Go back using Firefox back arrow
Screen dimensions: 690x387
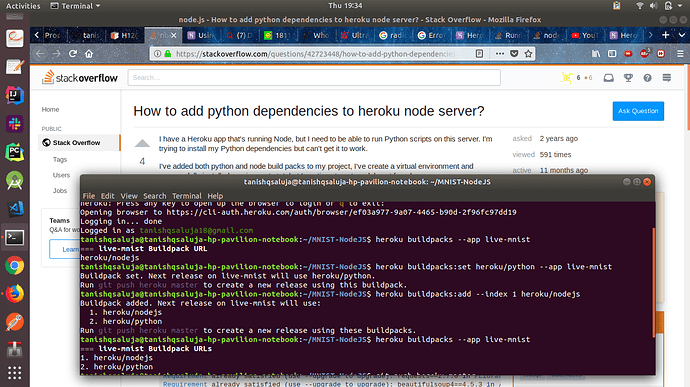click(x=40, y=54)
